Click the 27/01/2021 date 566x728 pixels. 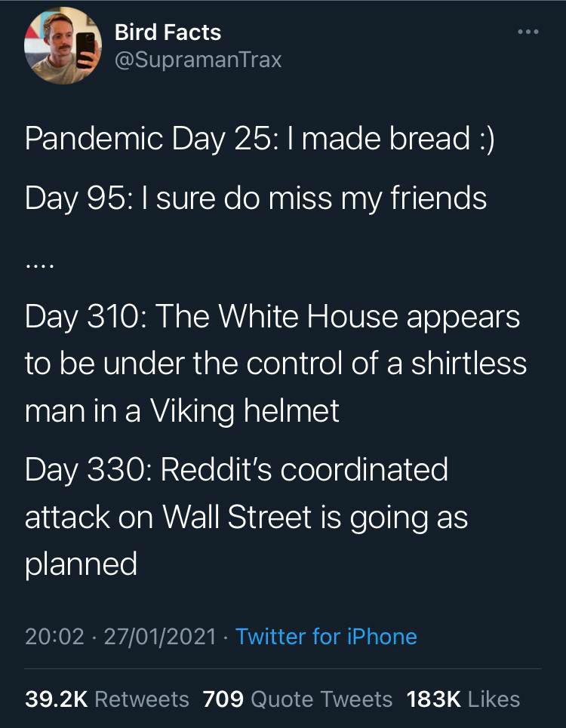pyautogui.click(x=161, y=637)
